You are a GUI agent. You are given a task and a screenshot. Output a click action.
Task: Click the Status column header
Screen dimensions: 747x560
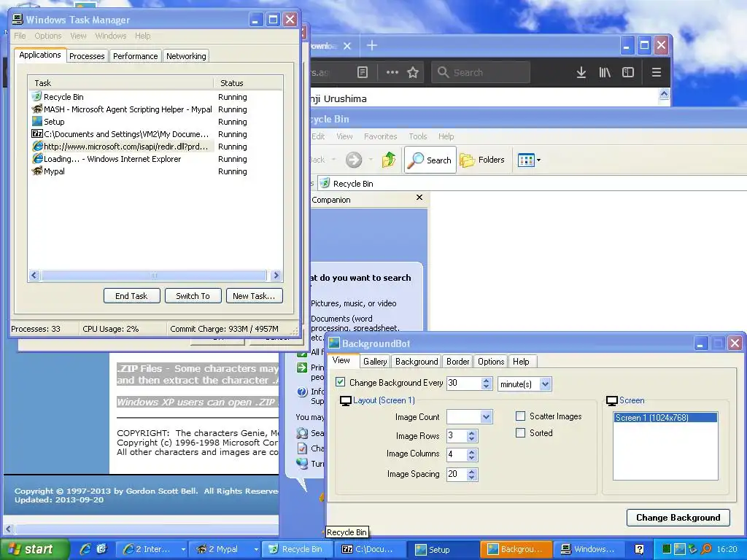click(x=248, y=83)
